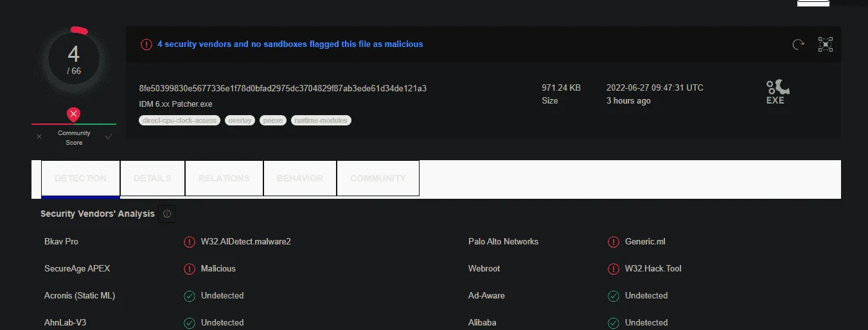The height and width of the screenshot is (330, 868).
Task: Downvote with the X beside Community Score
Action: pyautogui.click(x=39, y=136)
